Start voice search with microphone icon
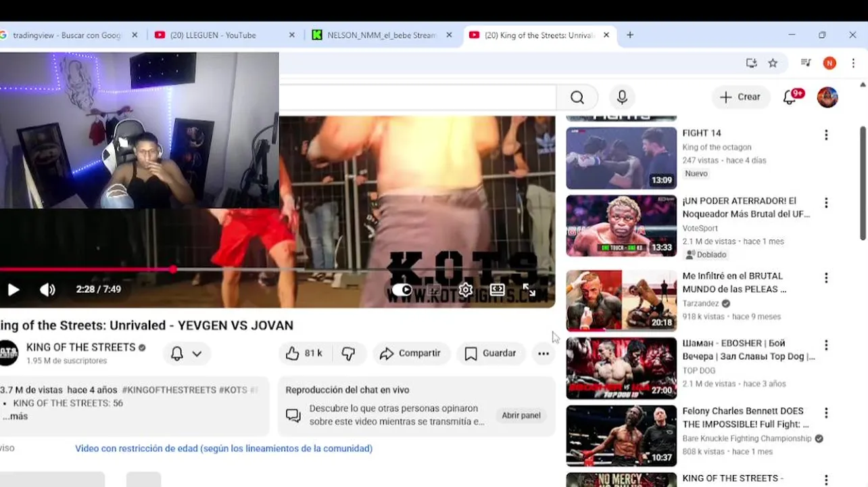 (622, 97)
